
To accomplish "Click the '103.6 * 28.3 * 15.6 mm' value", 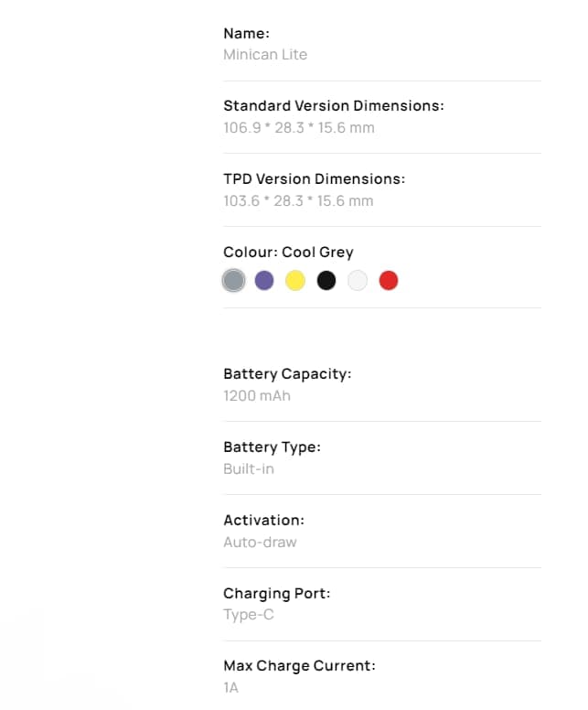I will click(298, 201).
